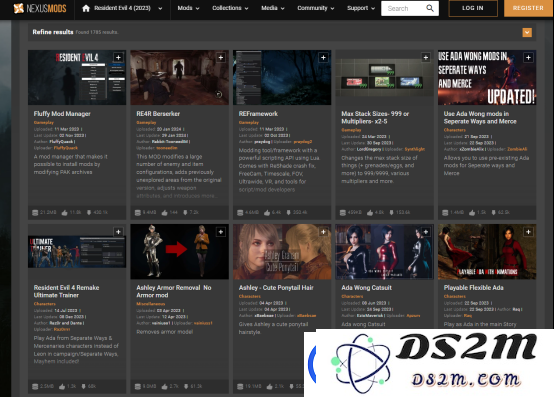Open the Community menu

[x=316, y=8]
